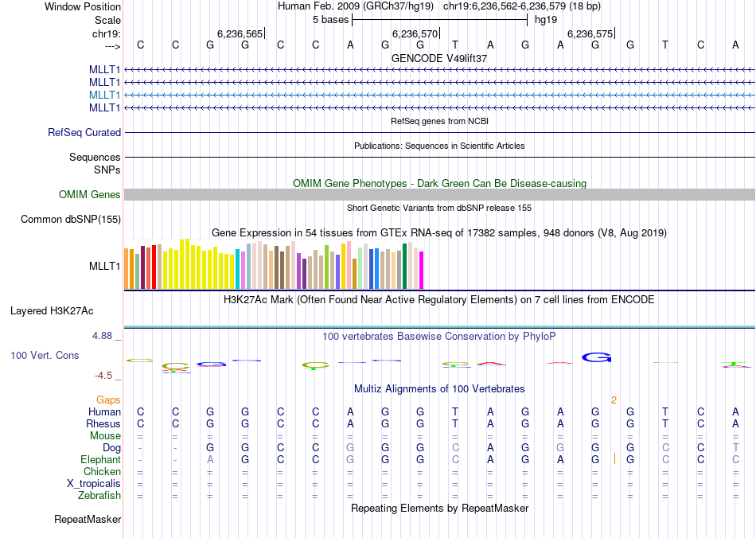Click 100 vertebrates Basewise Conservation by PhyloP
This screenshot has width=756, height=538.
tap(439, 336)
